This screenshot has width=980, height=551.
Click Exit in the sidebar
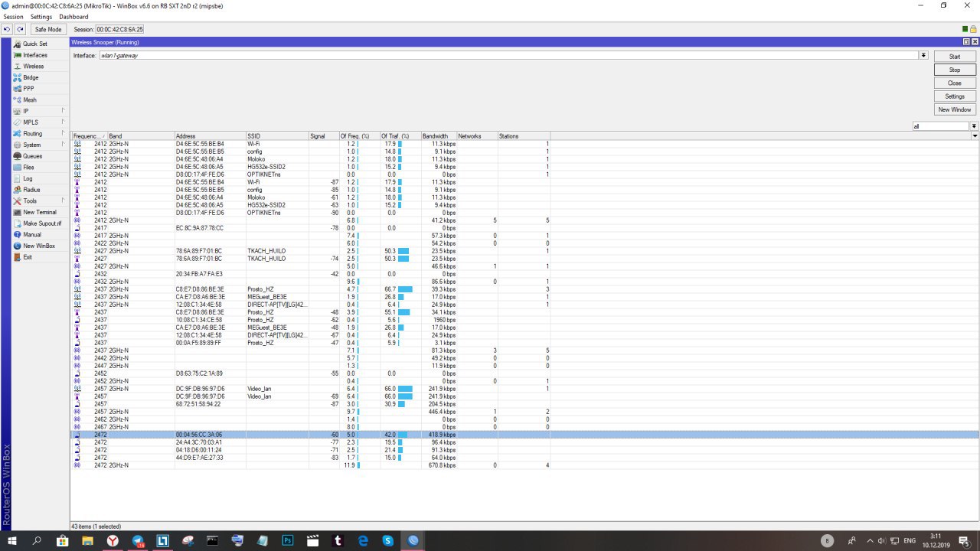pos(27,257)
